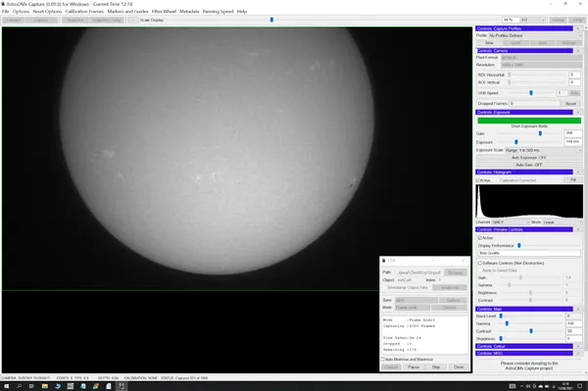Open the Exposure Scale range dropdown
588x391 pixels.
[x=543, y=150]
